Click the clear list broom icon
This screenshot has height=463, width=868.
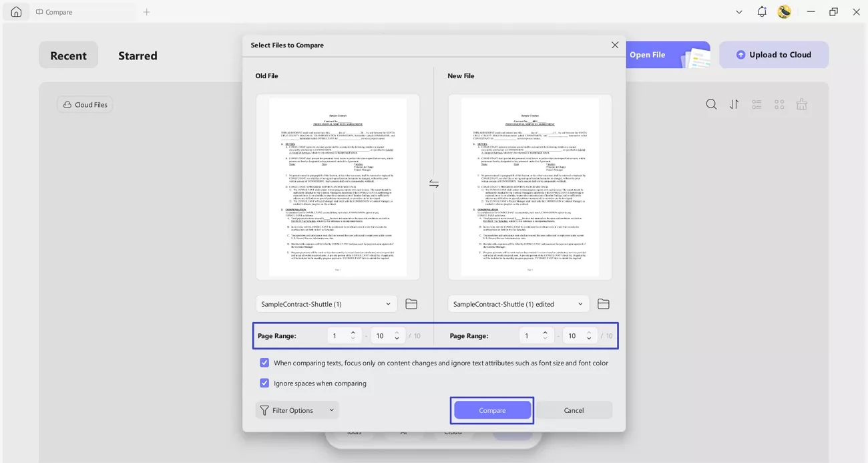point(802,104)
